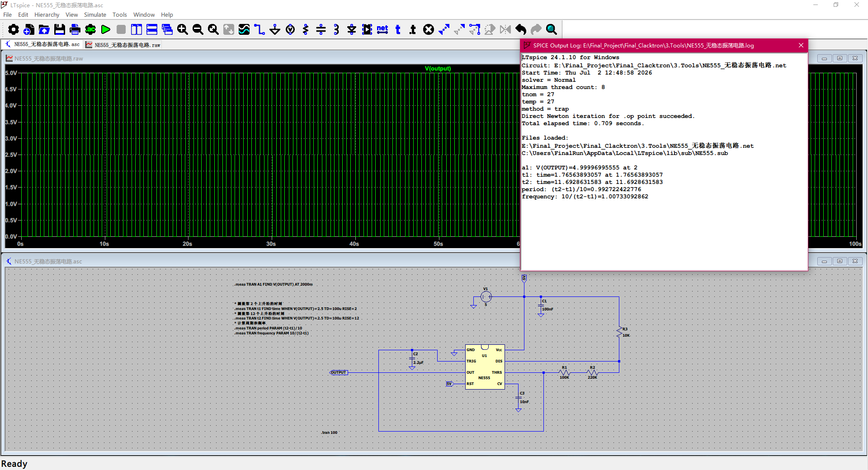Select the Diode component tool
This screenshot has height=470, width=868.
352,30
